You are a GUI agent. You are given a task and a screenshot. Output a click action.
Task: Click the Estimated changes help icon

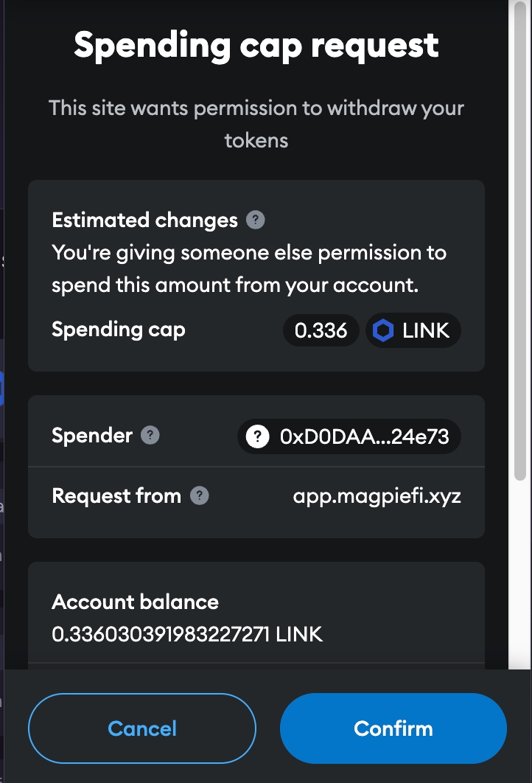[256, 220]
